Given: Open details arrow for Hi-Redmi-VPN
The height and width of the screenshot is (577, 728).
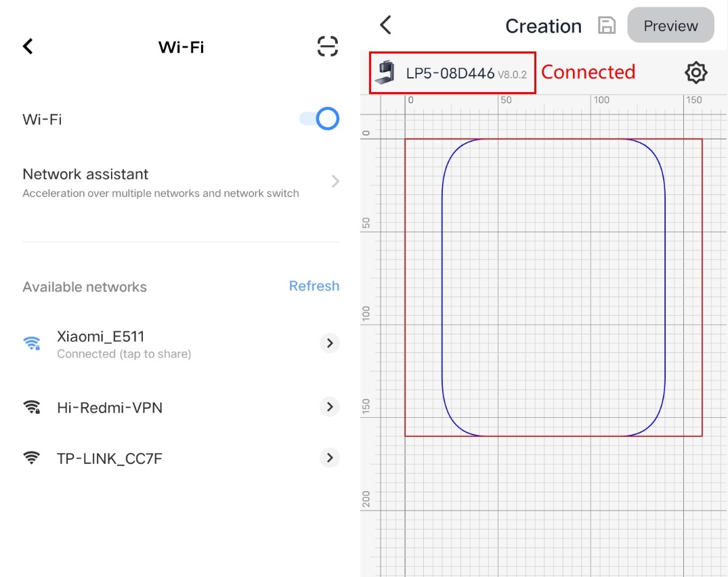Looking at the screenshot, I should click(329, 407).
